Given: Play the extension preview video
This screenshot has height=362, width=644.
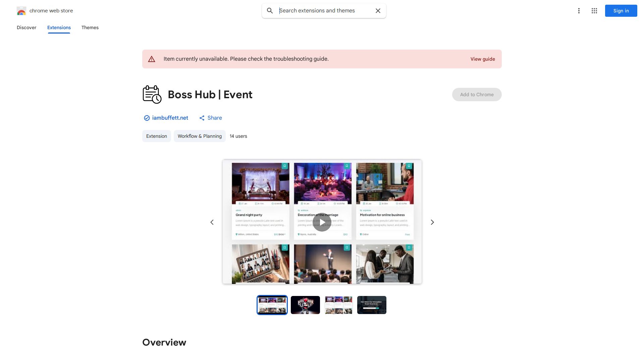Looking at the screenshot, I should coord(322,222).
